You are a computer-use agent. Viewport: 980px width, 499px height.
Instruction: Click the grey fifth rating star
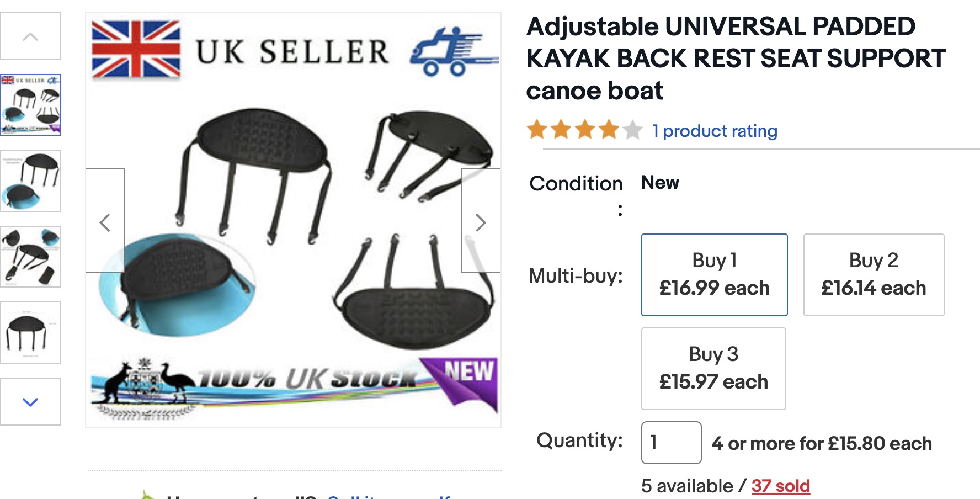(633, 130)
